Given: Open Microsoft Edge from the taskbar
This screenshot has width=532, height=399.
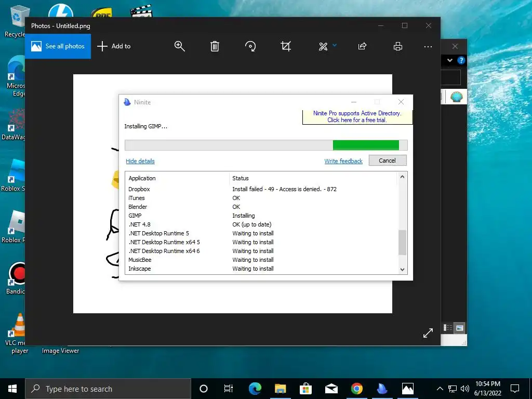Looking at the screenshot, I should coord(255,389).
